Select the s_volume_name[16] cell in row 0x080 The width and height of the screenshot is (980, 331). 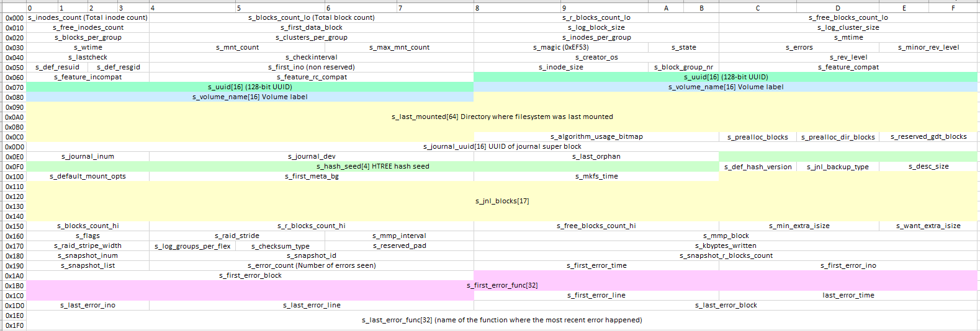coord(250,97)
